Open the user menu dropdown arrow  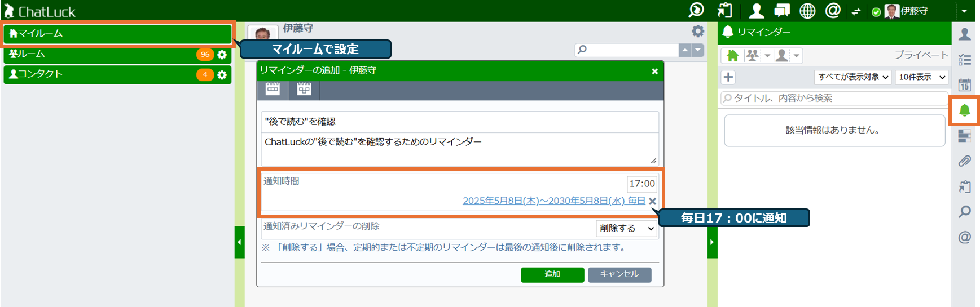click(964, 11)
